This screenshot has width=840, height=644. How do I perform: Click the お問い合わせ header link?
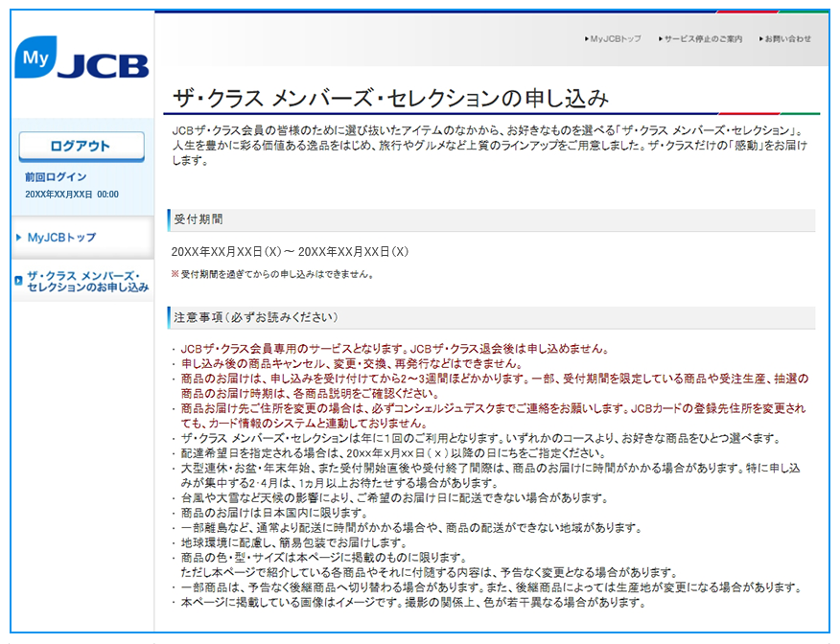coord(787,39)
